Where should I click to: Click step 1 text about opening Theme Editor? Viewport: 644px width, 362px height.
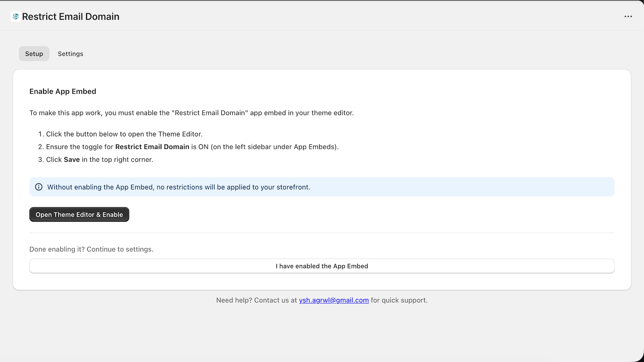pos(124,134)
